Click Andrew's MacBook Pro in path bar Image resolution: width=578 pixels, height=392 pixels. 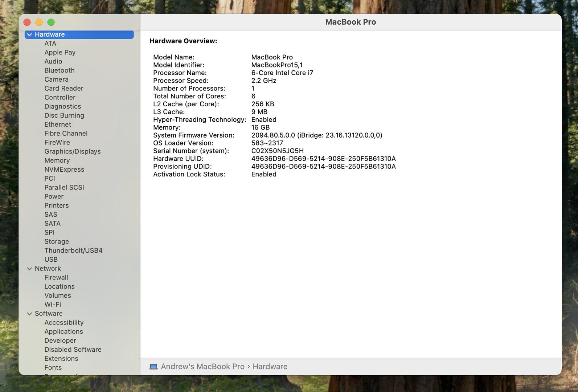203,367
